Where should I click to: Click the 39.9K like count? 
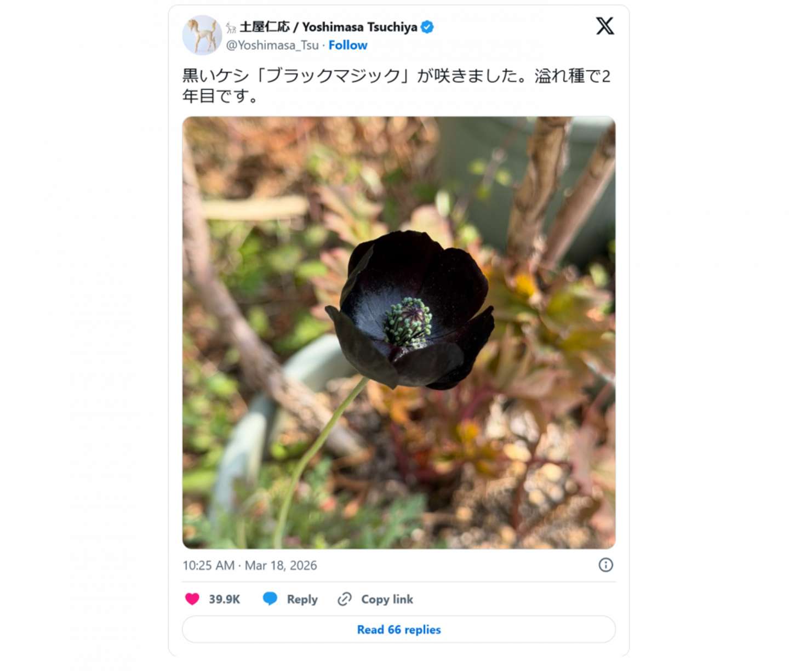coord(225,600)
